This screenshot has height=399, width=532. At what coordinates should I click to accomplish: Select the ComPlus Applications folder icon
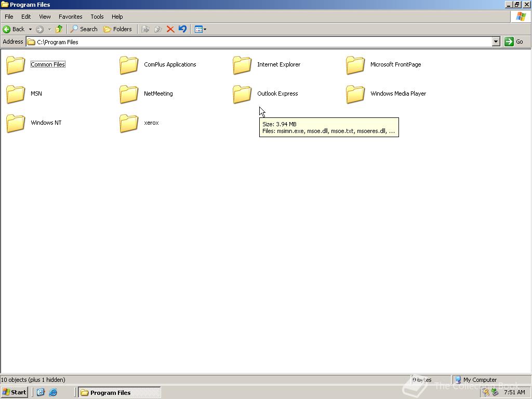[129, 64]
